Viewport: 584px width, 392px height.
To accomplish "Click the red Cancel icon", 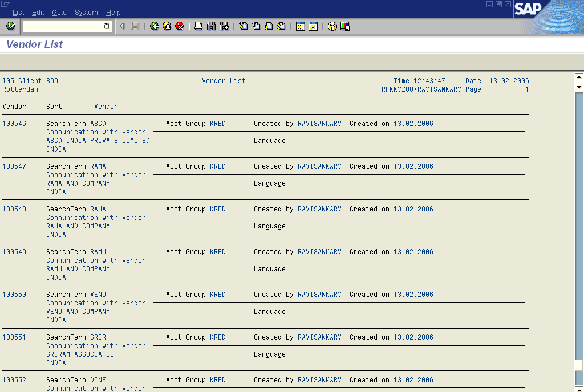I will tap(180, 26).
